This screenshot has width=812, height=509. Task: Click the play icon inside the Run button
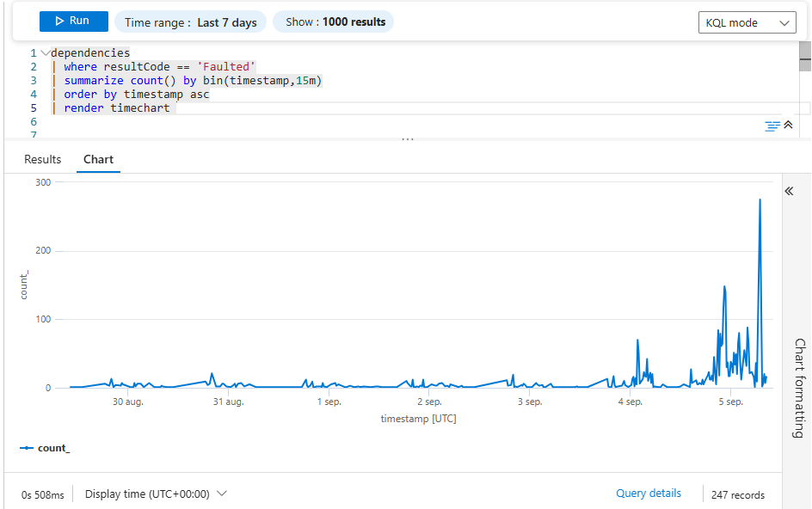tap(59, 21)
